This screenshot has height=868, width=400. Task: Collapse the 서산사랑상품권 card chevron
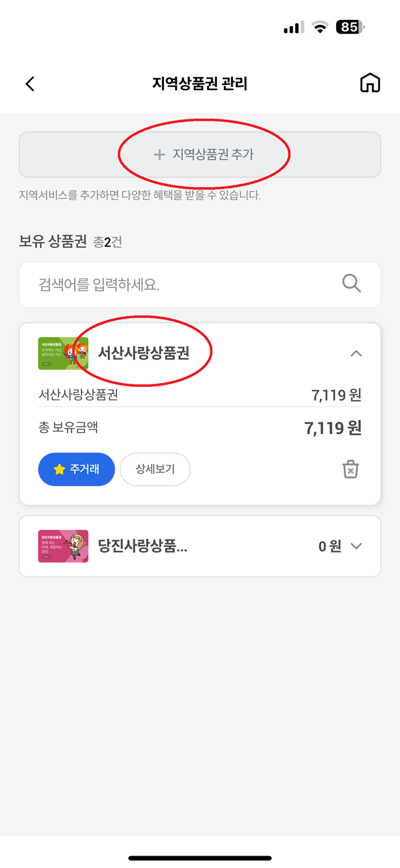click(x=356, y=354)
